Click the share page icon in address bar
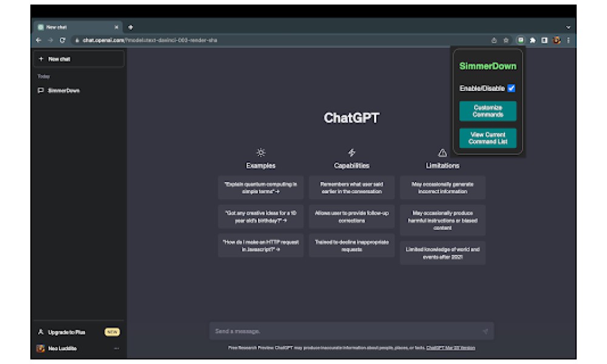 [494, 40]
